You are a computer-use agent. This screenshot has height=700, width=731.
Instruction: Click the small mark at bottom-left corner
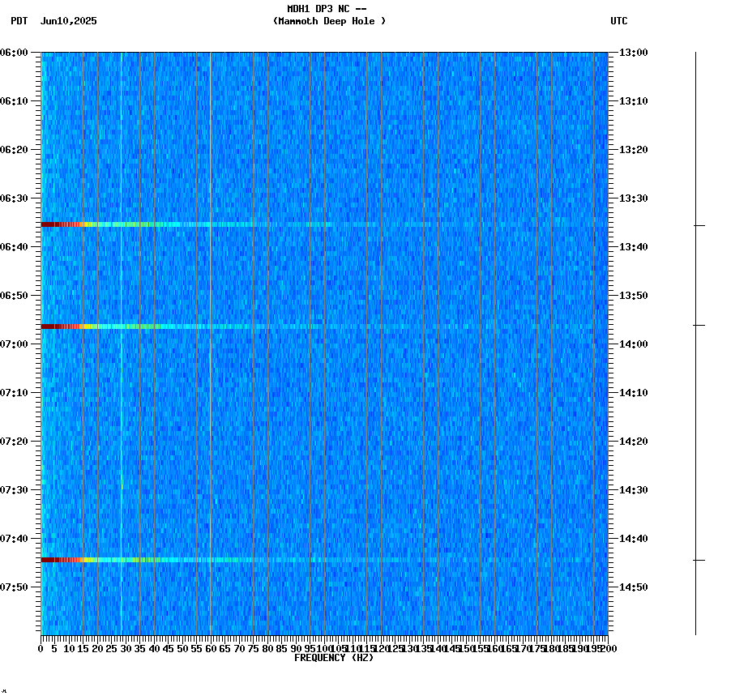click(5, 691)
